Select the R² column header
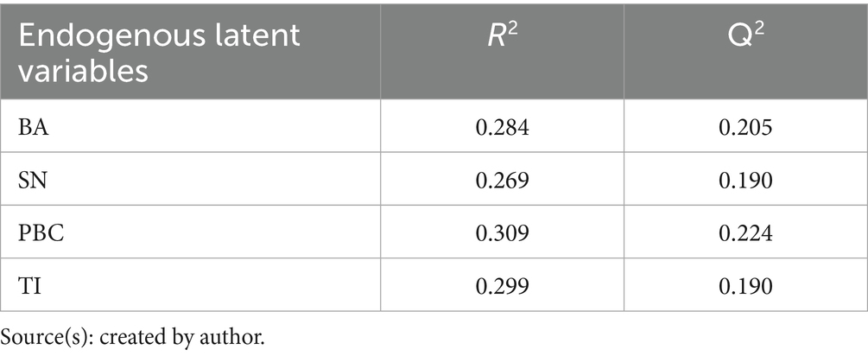The image size is (868, 356). click(502, 36)
